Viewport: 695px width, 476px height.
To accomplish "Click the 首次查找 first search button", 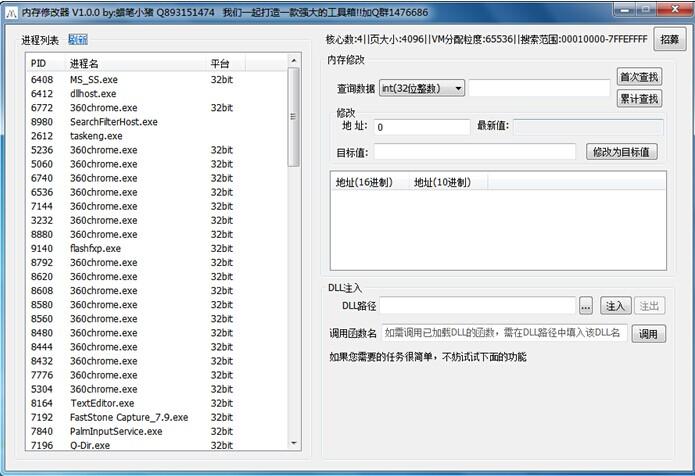I will pos(639,77).
